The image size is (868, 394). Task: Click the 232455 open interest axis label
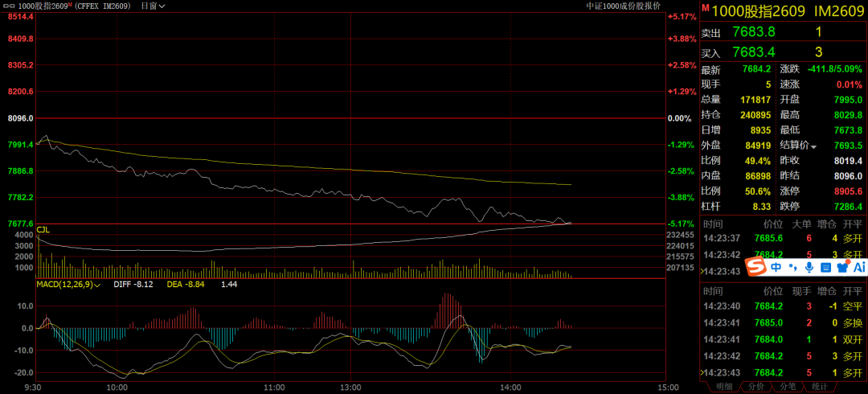(682, 235)
